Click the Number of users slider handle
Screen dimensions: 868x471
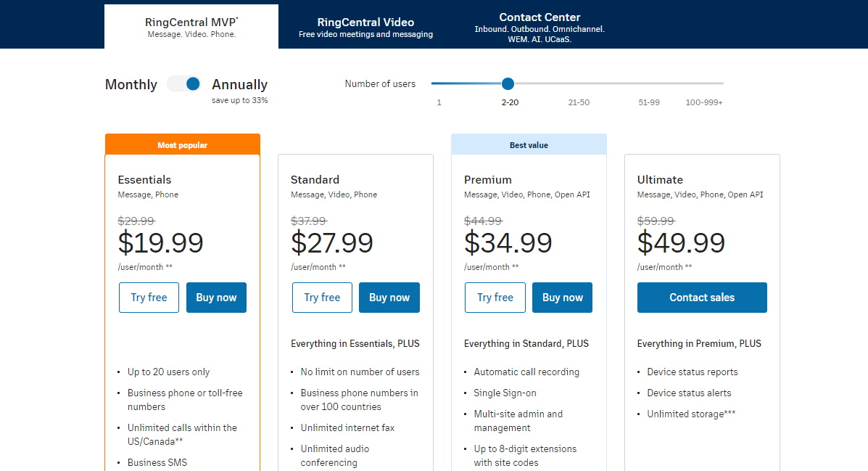[508, 83]
